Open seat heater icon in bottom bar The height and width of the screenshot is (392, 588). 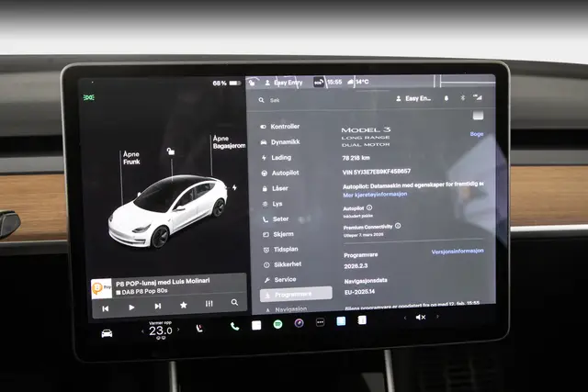coord(200,329)
